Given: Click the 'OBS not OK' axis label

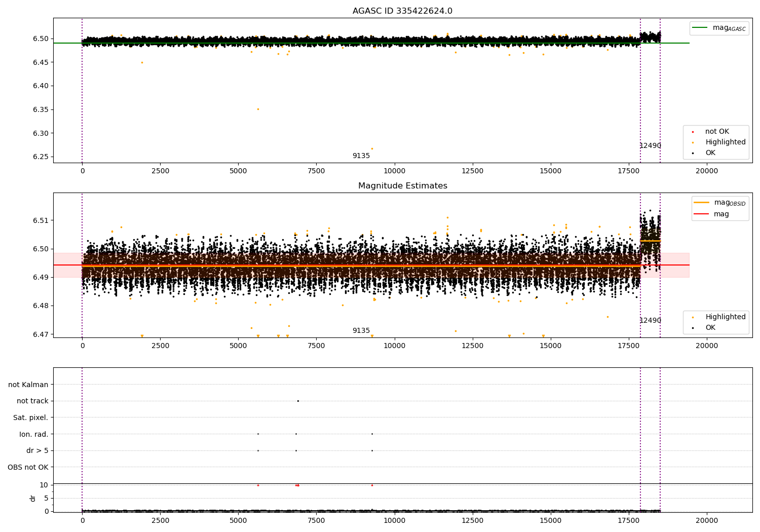Looking at the screenshot, I should pyautogui.click(x=28, y=467).
